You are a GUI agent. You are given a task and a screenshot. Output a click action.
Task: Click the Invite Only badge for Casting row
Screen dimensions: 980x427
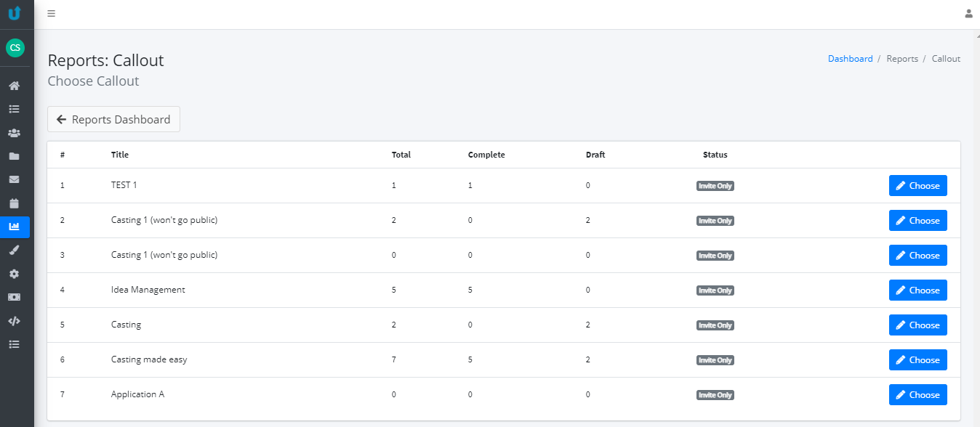pyautogui.click(x=715, y=325)
